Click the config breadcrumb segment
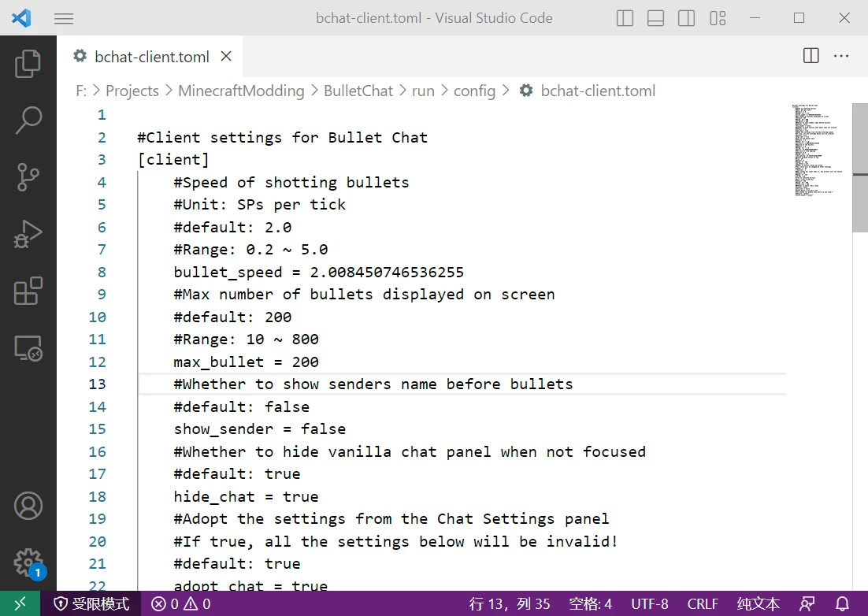Screen dimensions: 868x616 [x=474, y=91]
